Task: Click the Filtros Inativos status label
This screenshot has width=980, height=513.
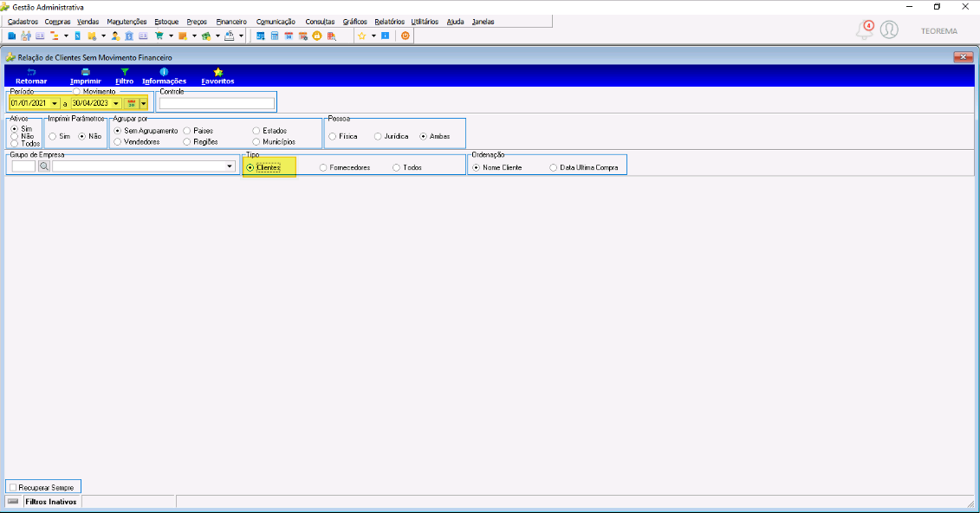Action: point(51,502)
